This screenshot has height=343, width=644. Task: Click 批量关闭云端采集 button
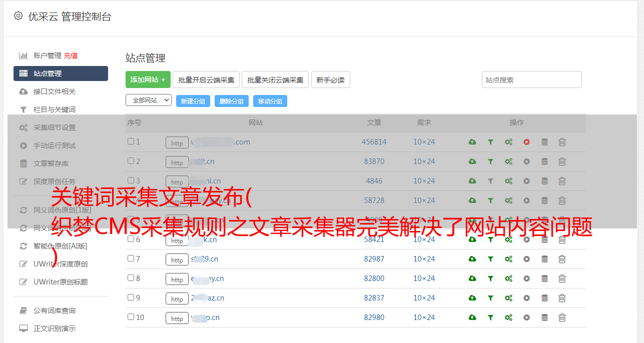coord(275,79)
